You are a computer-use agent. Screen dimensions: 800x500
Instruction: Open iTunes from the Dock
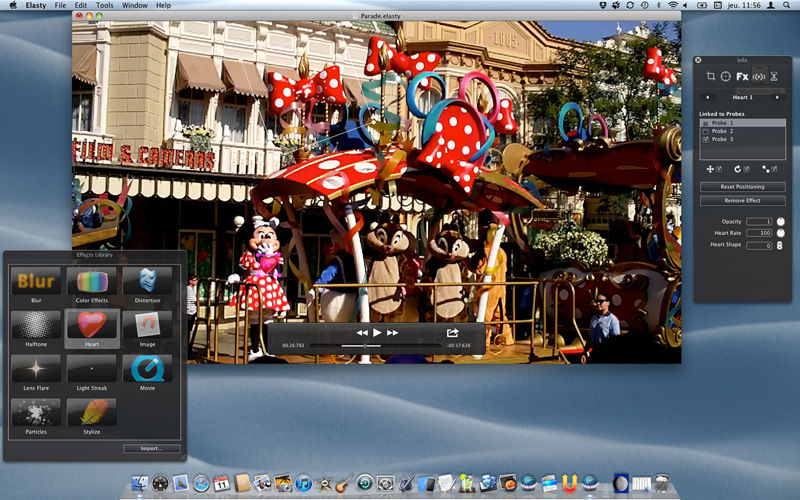pyautogui.click(x=303, y=483)
